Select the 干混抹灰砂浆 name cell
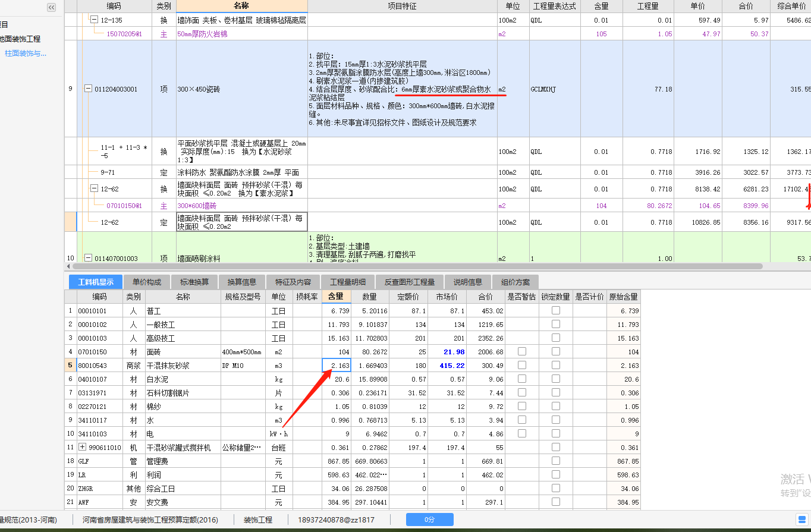This screenshot has height=532, width=811. pyautogui.click(x=183, y=365)
